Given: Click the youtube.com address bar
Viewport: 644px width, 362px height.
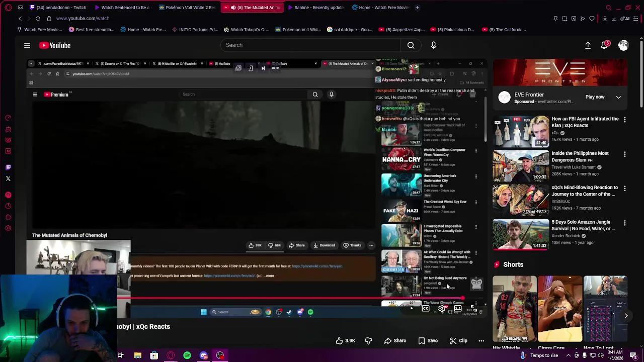Looking at the screenshot, I should tap(83, 19).
